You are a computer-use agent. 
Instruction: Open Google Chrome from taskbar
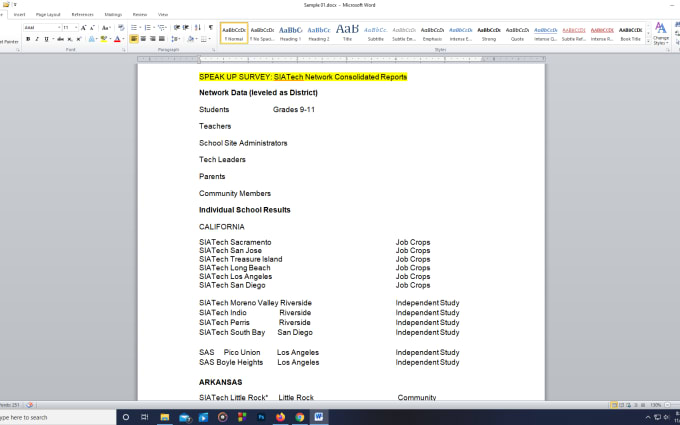(x=300, y=417)
